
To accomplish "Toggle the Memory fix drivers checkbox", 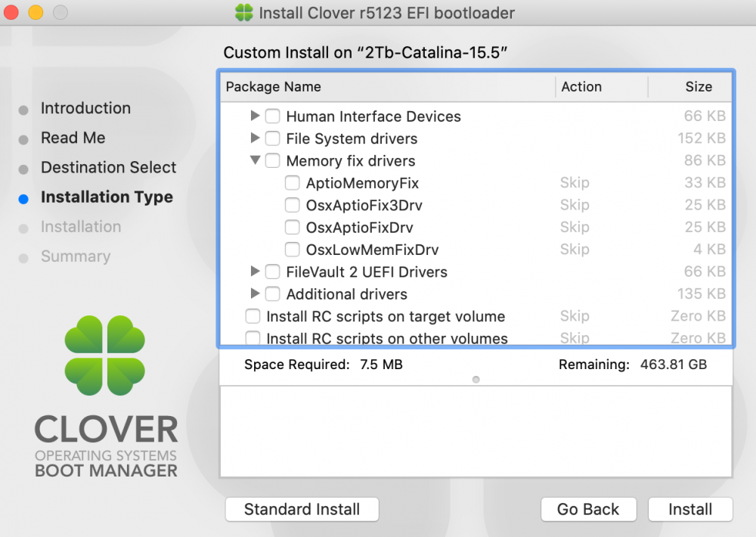I will [x=272, y=160].
